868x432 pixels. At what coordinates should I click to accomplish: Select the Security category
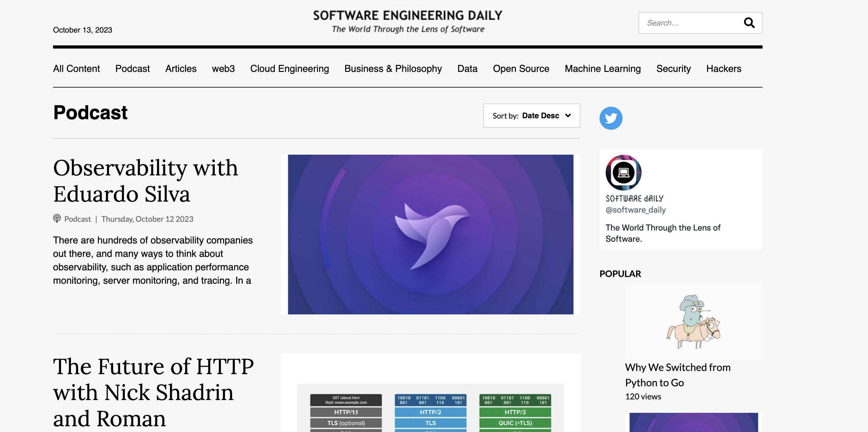pos(673,69)
